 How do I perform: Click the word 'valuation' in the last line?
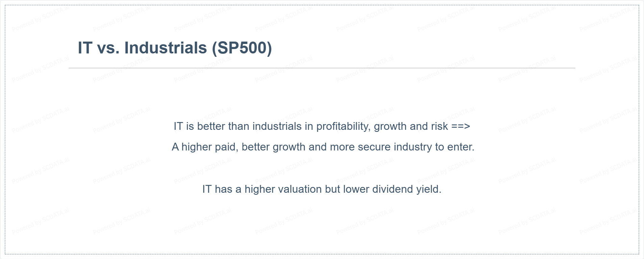[x=300, y=189]
